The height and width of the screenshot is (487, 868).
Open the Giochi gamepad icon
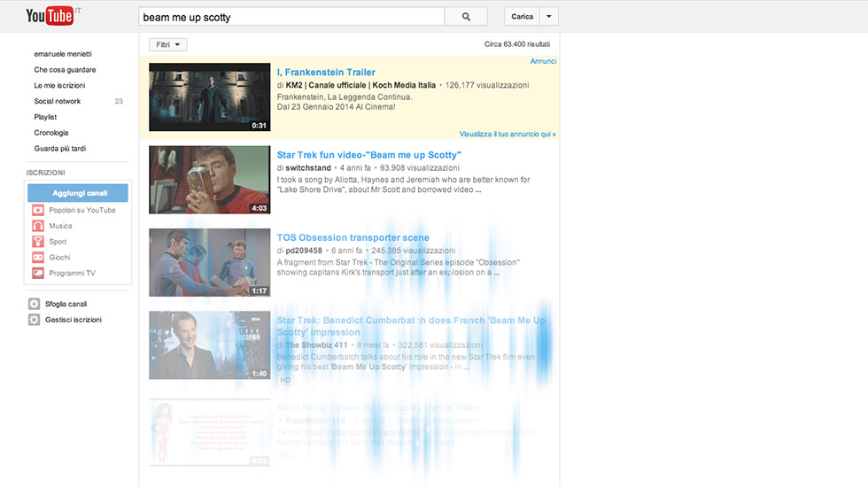(38, 258)
